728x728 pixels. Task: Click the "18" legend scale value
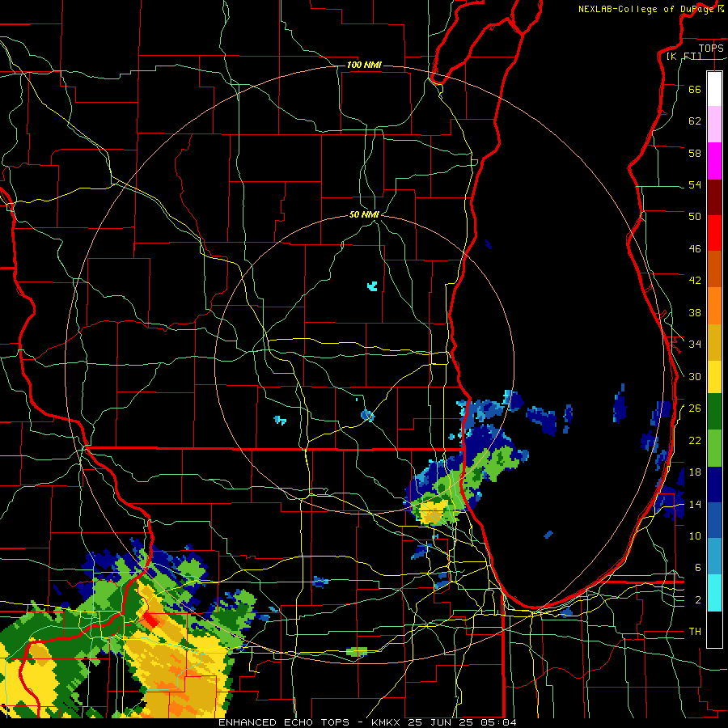(695, 472)
